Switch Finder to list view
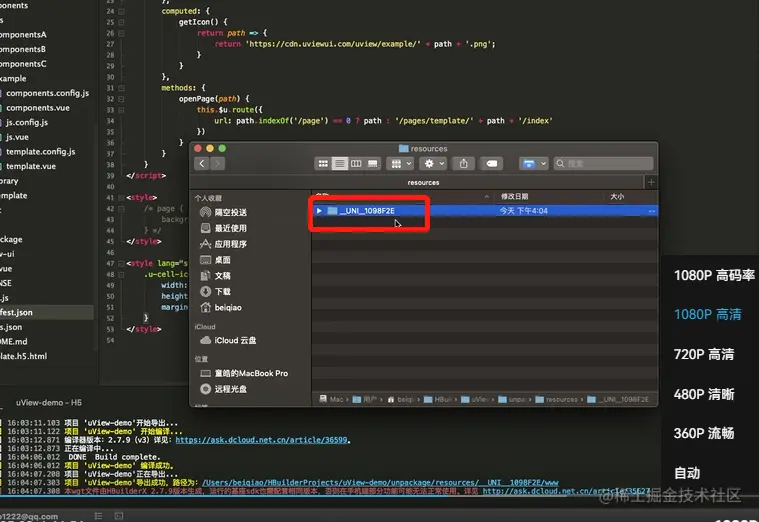This screenshot has height=522, width=759. [339, 164]
